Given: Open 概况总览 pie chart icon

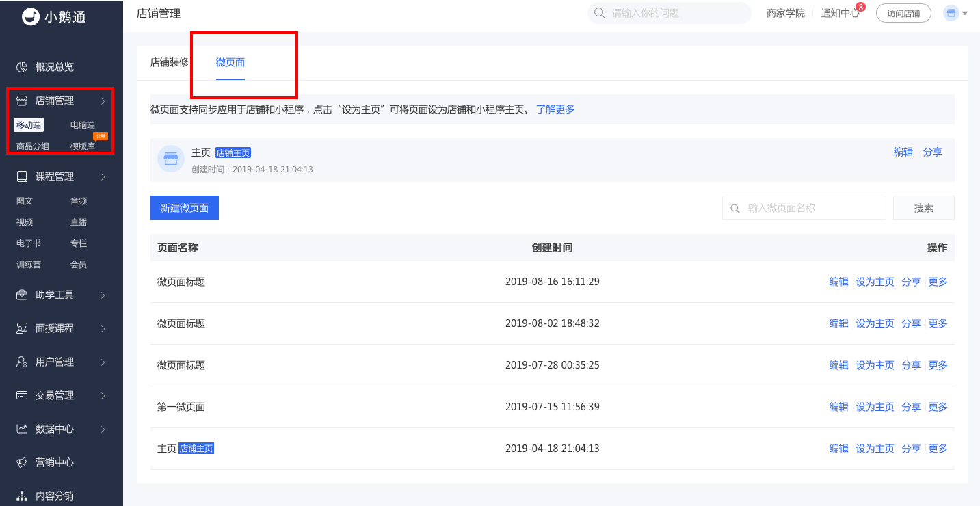Looking at the screenshot, I should 22,67.
